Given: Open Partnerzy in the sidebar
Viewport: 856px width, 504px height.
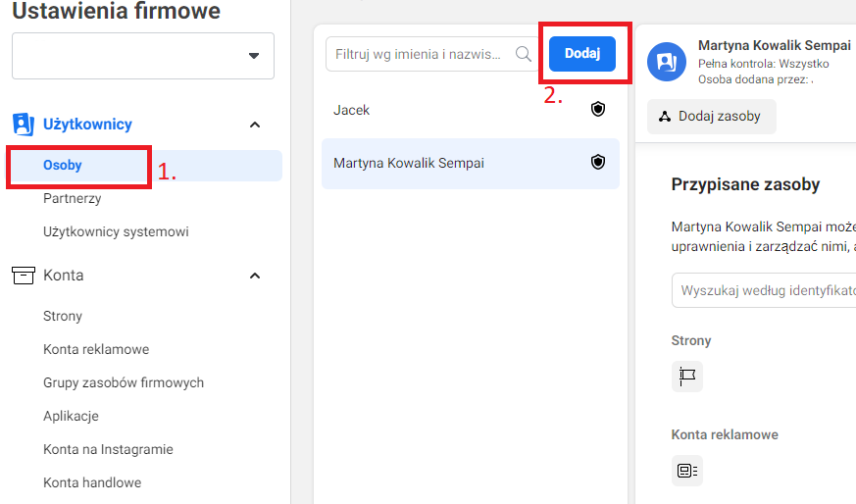Looking at the screenshot, I should click(72, 198).
